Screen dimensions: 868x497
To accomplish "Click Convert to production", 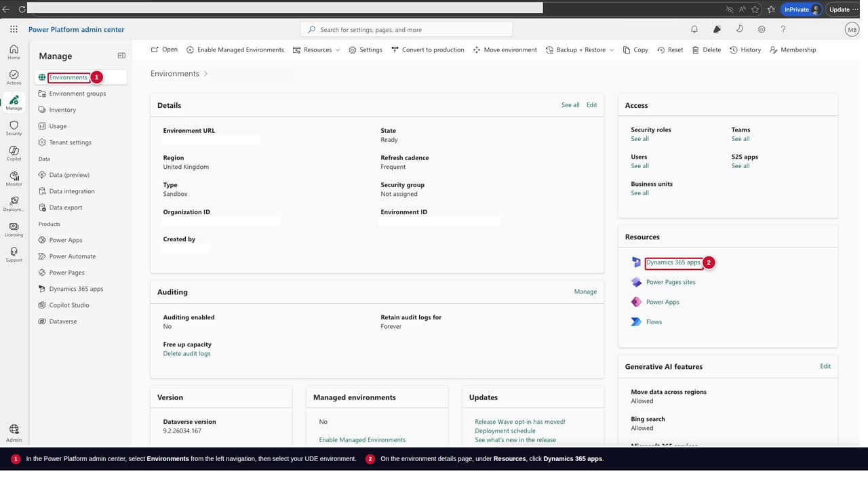I will [428, 49].
